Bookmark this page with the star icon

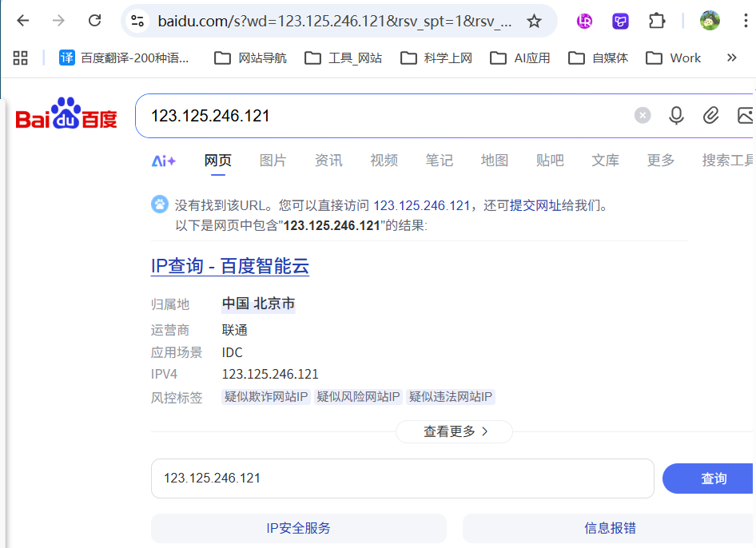534,21
